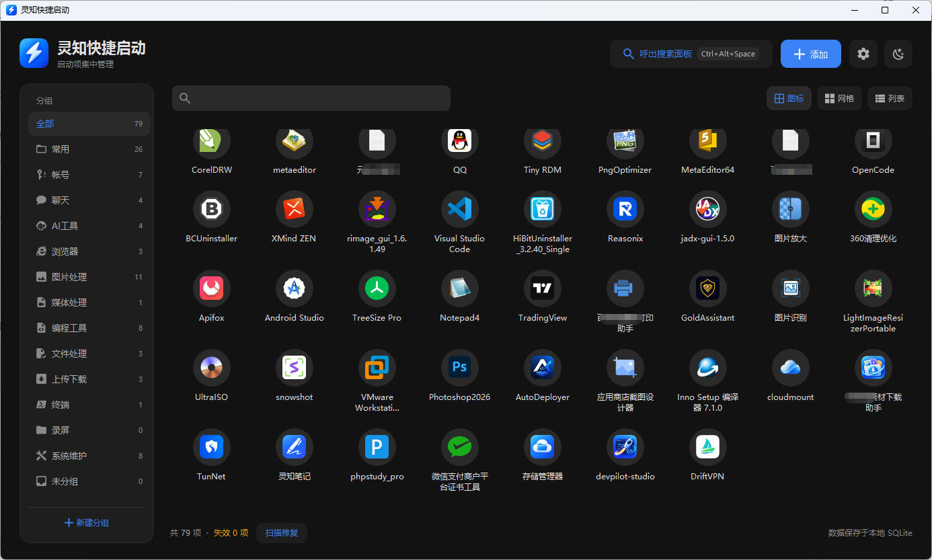
Task: Open the TradingView icon
Action: coord(543,288)
